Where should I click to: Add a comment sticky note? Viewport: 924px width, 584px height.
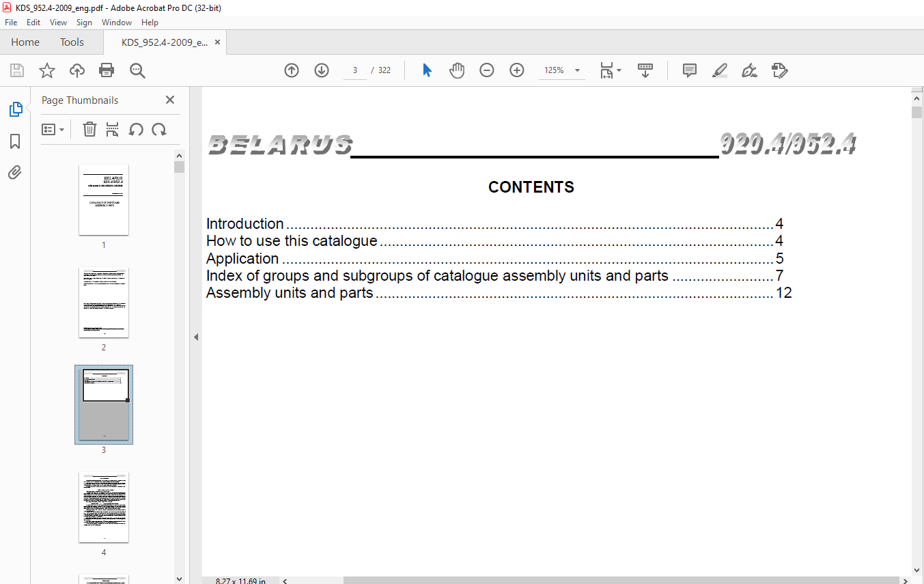[690, 70]
